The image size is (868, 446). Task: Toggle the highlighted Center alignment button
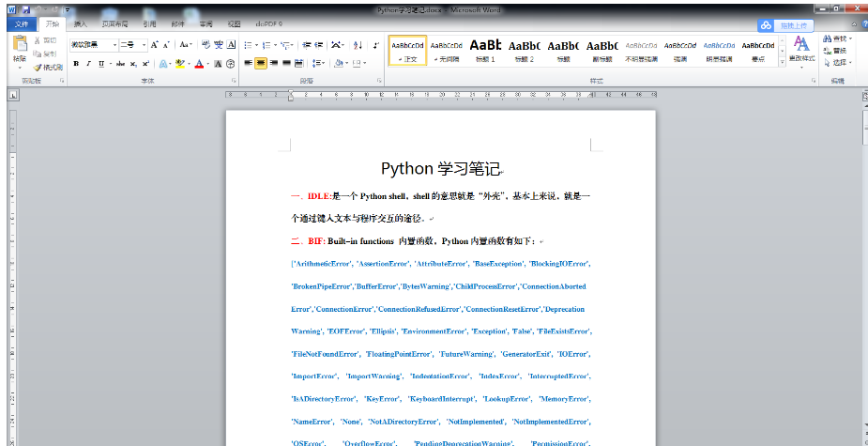(x=261, y=64)
